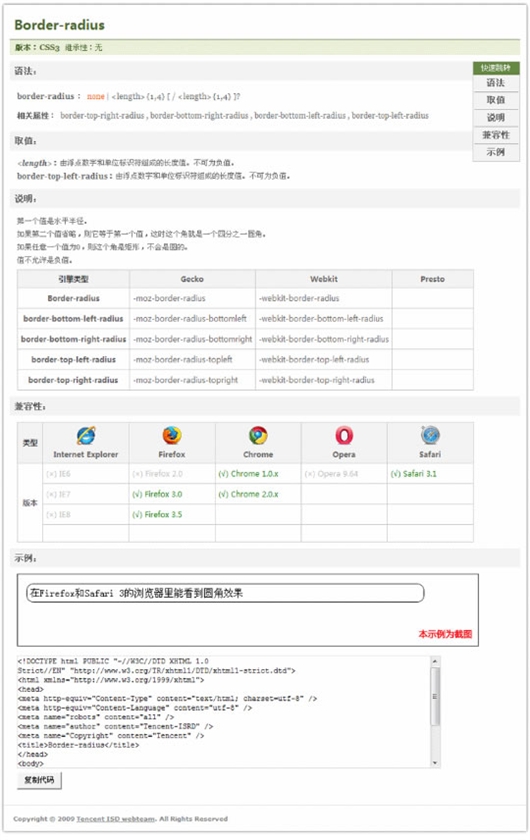Screen dimensions: 530x840
Task: Open the border-top-right-radius related property link
Action: click(102, 115)
